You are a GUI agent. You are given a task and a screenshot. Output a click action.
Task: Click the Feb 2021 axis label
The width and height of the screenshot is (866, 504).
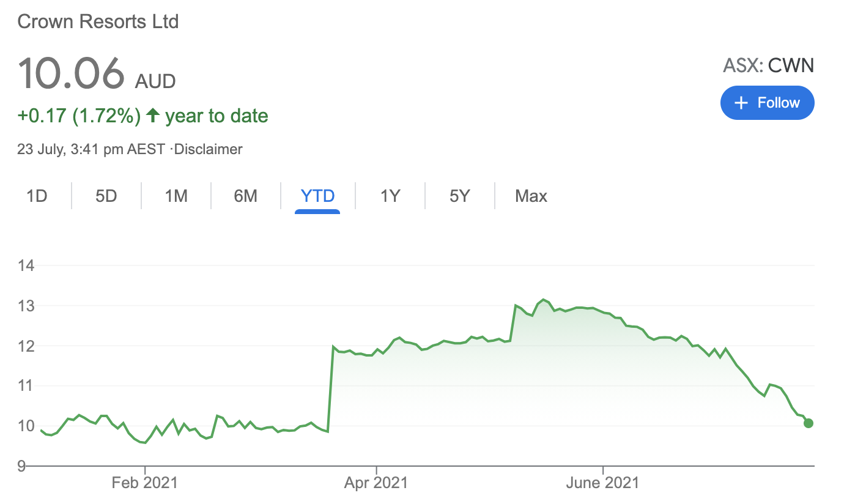tap(145, 483)
